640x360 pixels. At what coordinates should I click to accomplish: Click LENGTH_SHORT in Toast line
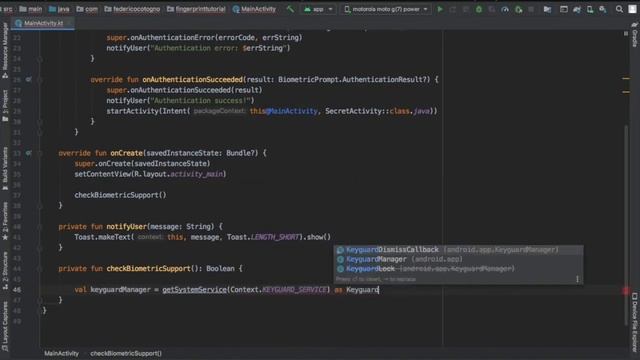(275, 237)
